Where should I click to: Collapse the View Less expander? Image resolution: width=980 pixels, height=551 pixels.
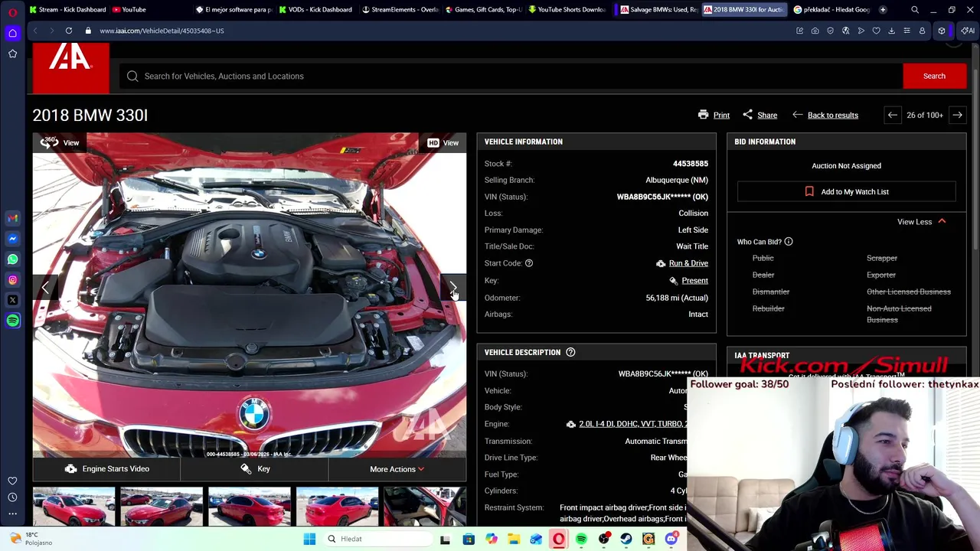(x=921, y=222)
